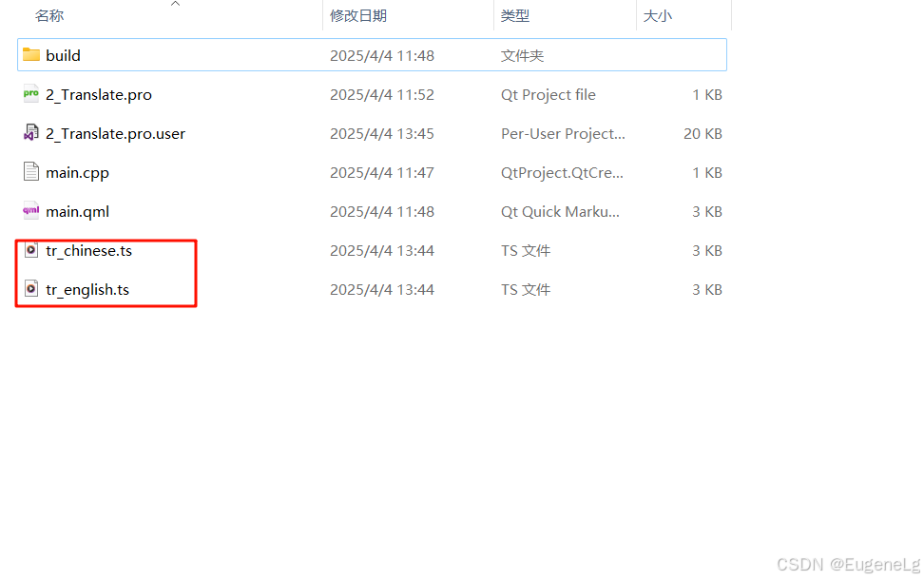Sort by the 类型 column header
The image size is (924, 581).
pos(515,16)
